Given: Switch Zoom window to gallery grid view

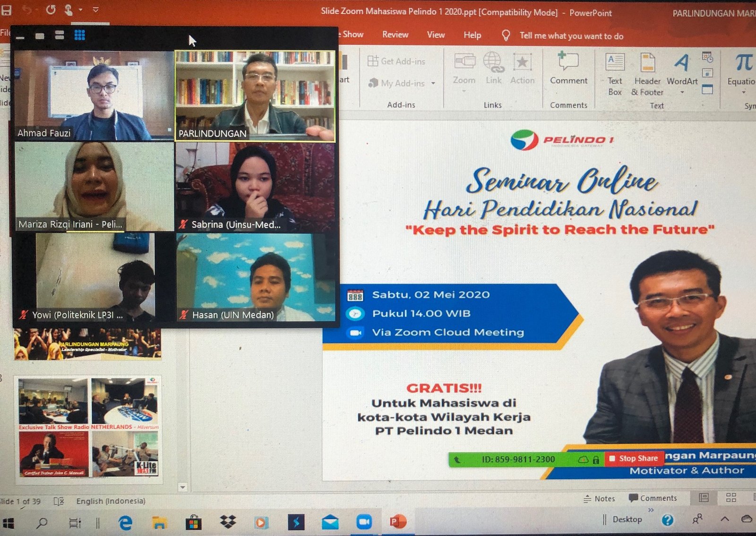Looking at the screenshot, I should tap(79, 35).
